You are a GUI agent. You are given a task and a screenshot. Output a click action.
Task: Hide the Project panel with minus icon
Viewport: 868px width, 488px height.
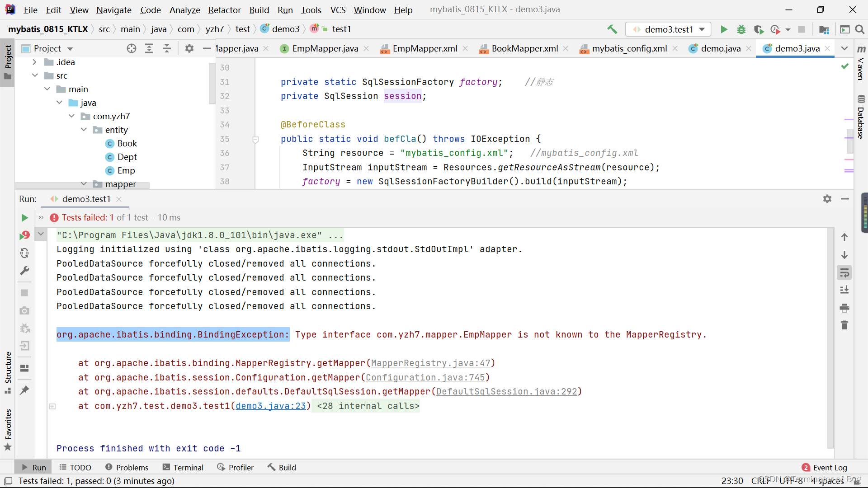[x=207, y=48]
